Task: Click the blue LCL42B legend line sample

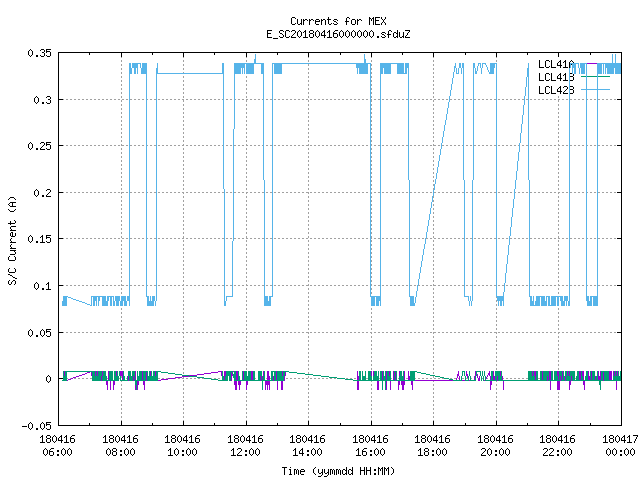Action: pyautogui.click(x=595, y=89)
